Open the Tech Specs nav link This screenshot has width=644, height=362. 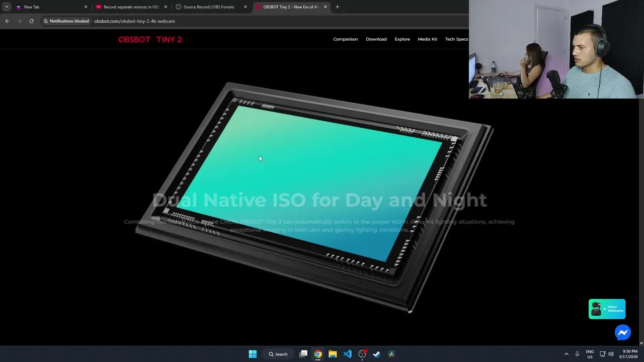[x=456, y=39]
